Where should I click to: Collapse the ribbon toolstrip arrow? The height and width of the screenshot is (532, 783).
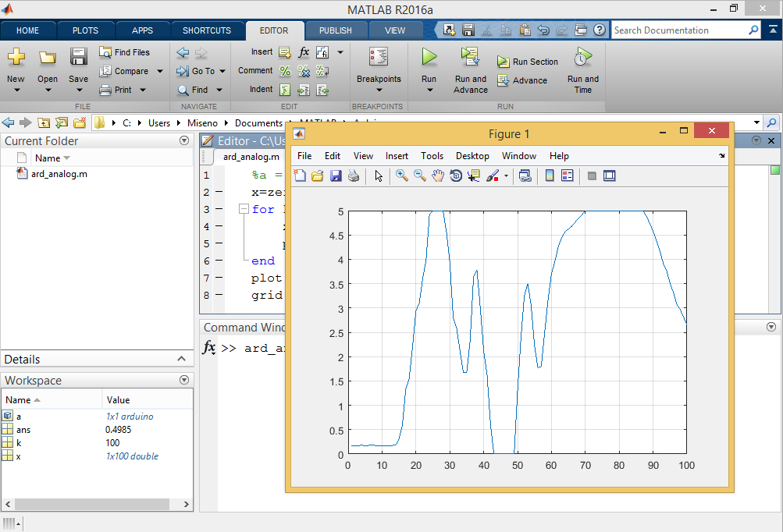[773, 30]
